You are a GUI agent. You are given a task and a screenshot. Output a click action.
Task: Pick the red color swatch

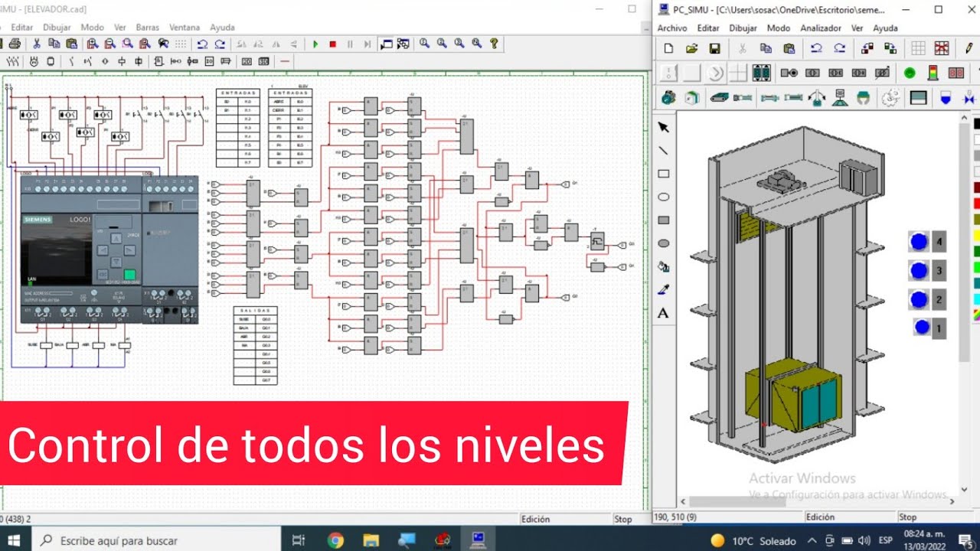point(976,203)
